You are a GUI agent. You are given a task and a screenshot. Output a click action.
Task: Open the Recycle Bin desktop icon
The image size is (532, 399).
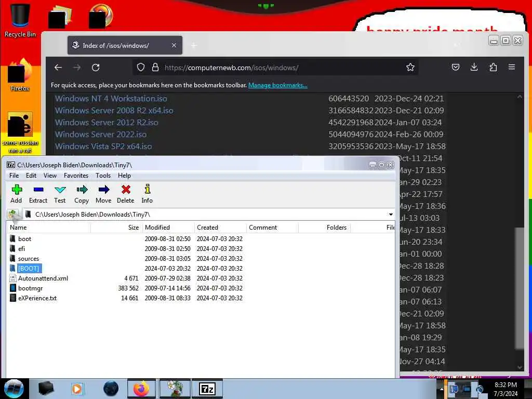pos(20,20)
